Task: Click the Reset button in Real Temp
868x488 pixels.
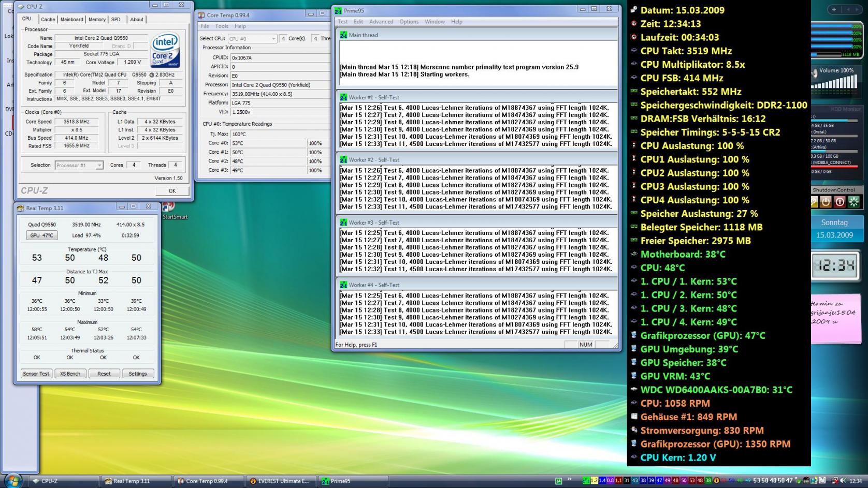Action: coord(104,374)
